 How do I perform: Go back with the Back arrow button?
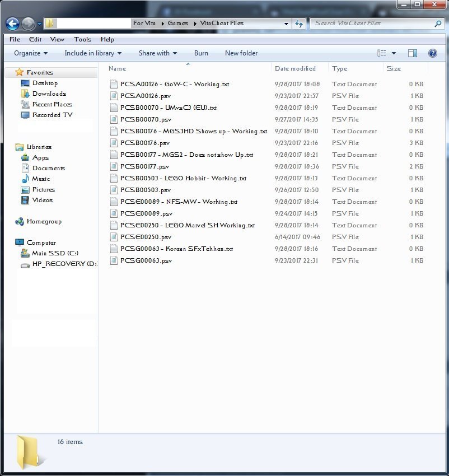(x=12, y=24)
